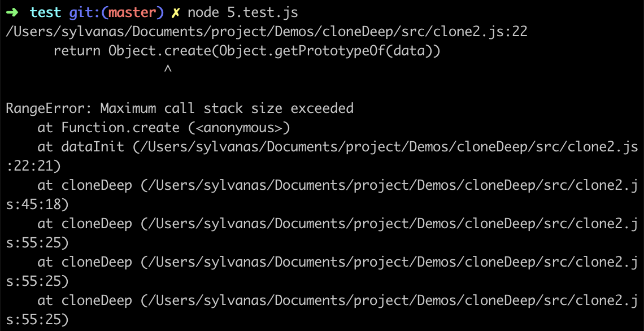Click the 'git:' label in the prompt
Screen dimensions: 644x331
[85, 13]
